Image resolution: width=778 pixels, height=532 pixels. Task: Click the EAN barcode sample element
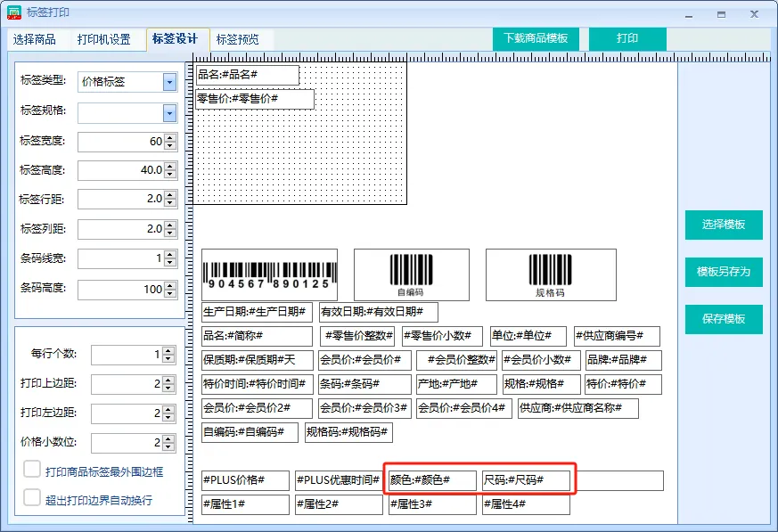point(269,274)
